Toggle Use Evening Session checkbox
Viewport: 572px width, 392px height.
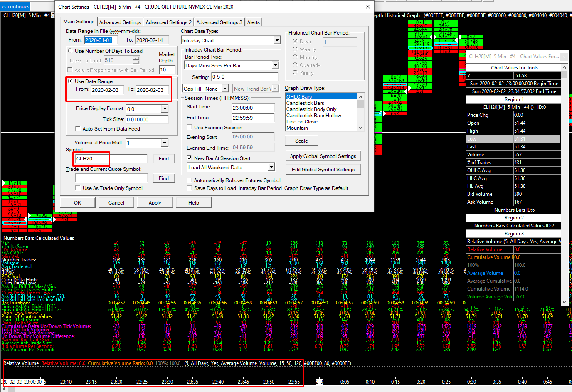(190, 127)
